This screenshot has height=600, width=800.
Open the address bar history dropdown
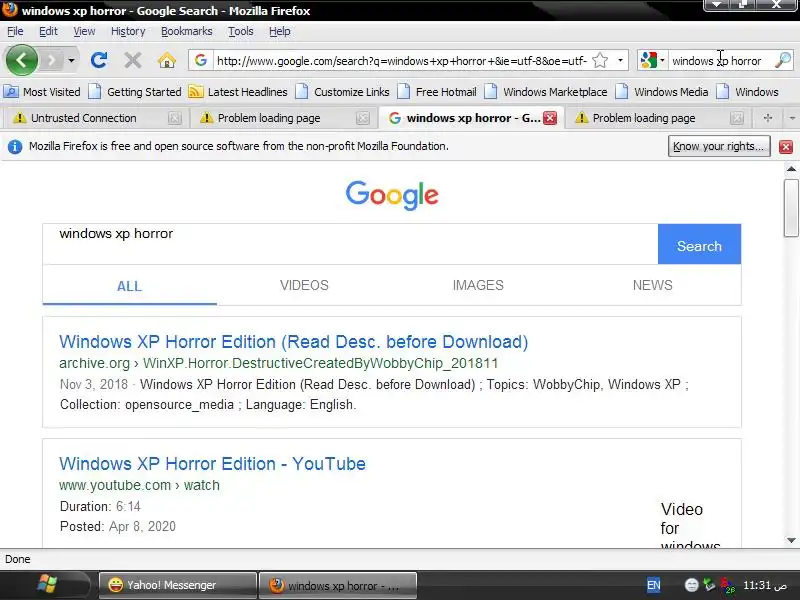[x=620, y=60]
